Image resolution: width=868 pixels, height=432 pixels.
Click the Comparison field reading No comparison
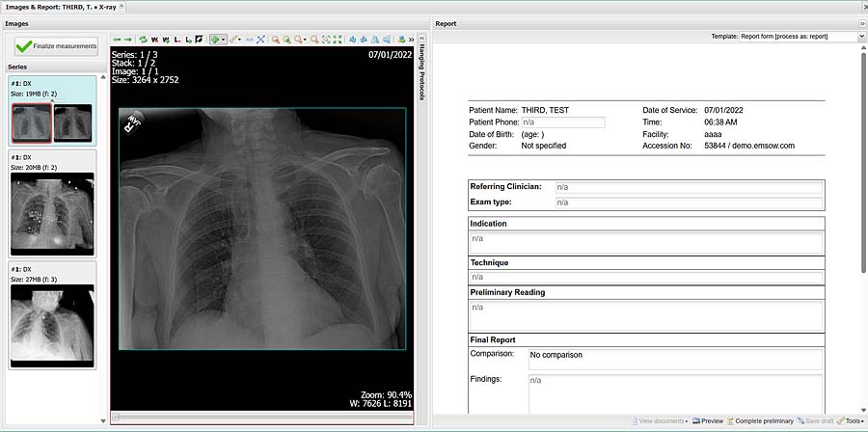coord(675,359)
